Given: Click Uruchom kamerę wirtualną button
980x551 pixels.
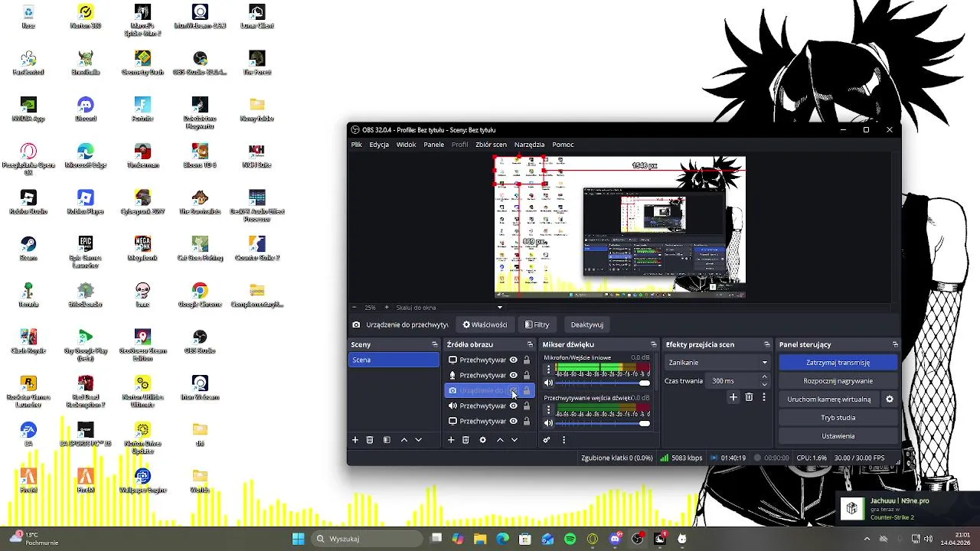Looking at the screenshot, I should 829,399.
